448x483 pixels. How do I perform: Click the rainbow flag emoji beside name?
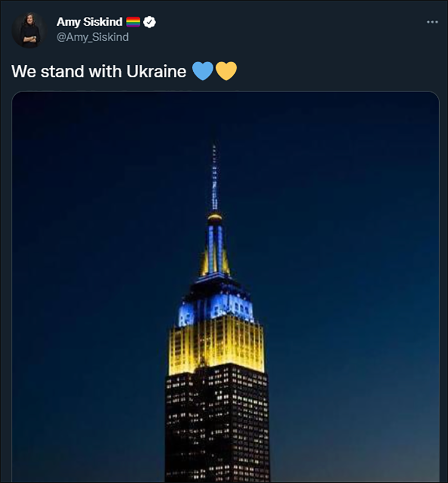point(133,22)
